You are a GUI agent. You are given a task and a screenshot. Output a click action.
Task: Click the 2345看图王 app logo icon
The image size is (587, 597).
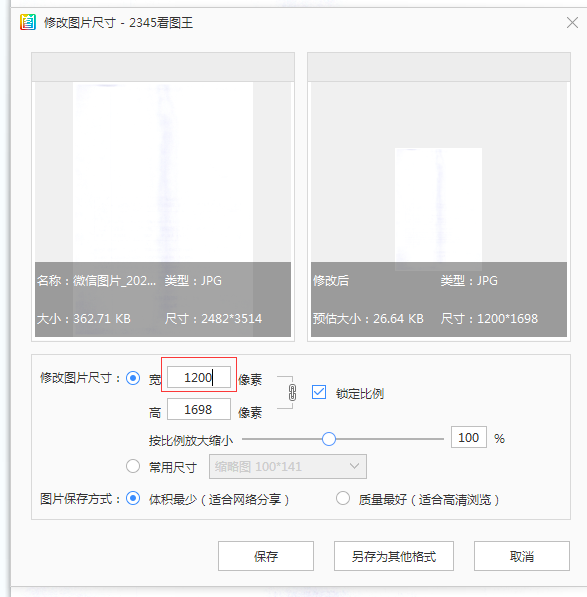[x=28, y=22]
